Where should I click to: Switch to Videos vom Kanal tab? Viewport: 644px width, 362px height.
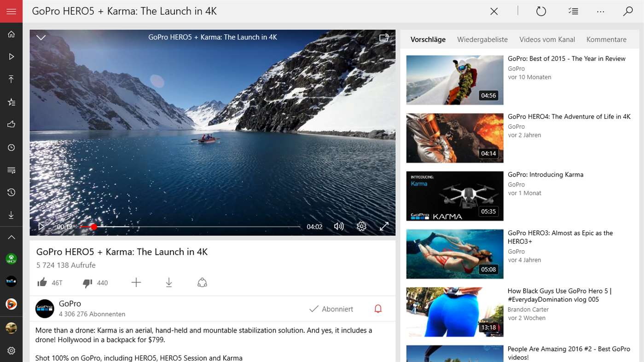tap(547, 40)
